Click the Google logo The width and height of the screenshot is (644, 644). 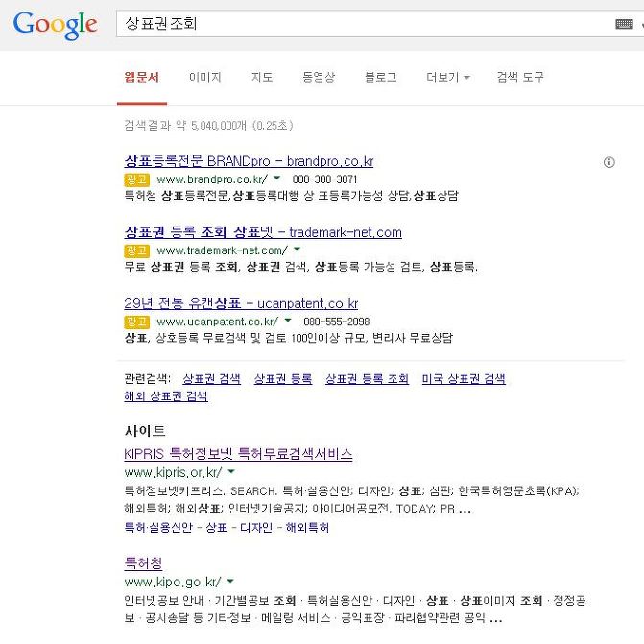(x=55, y=26)
